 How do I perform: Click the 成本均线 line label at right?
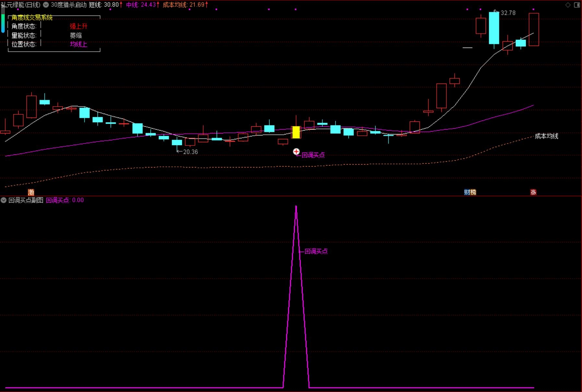[546, 136]
